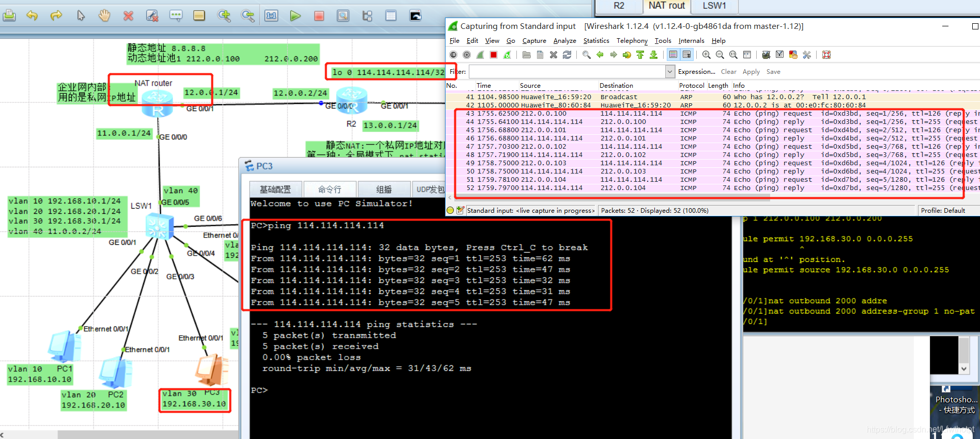The image size is (980, 439).
Task: Open the console window icon in eNSP toolbar
Action: tap(416, 15)
